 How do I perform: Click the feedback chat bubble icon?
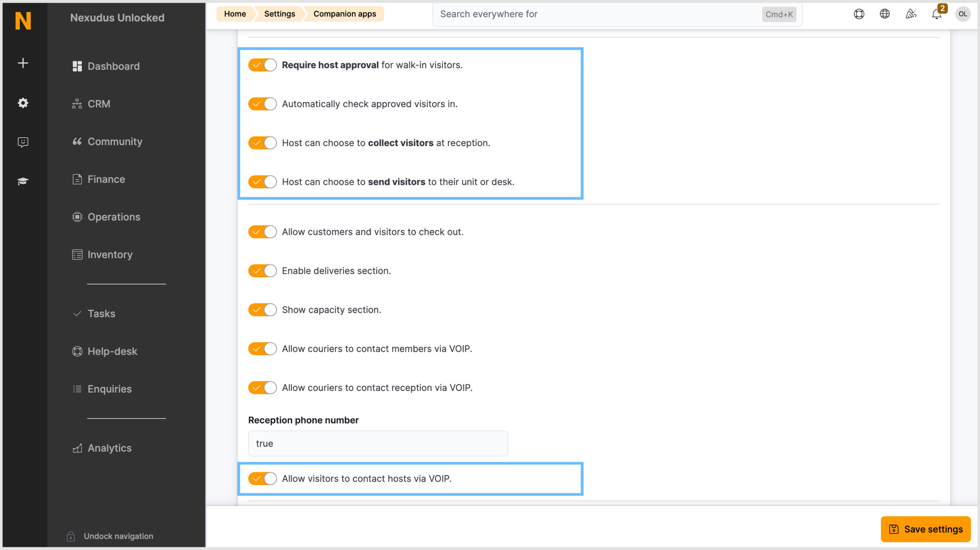[x=23, y=142]
